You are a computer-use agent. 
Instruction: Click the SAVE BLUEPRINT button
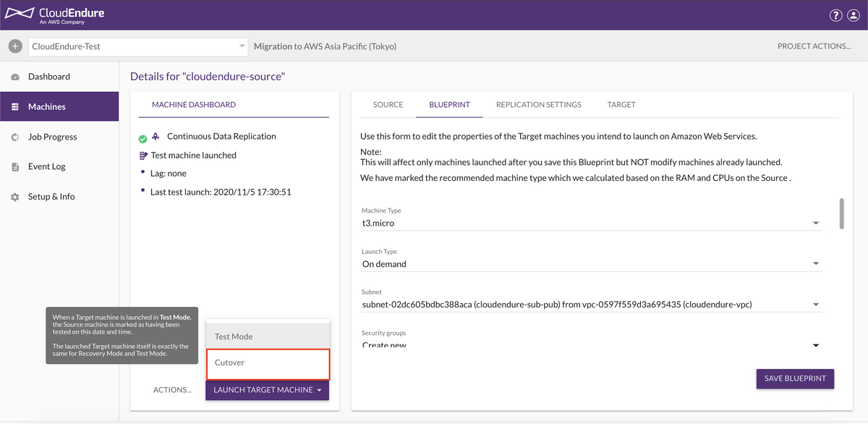(x=795, y=379)
